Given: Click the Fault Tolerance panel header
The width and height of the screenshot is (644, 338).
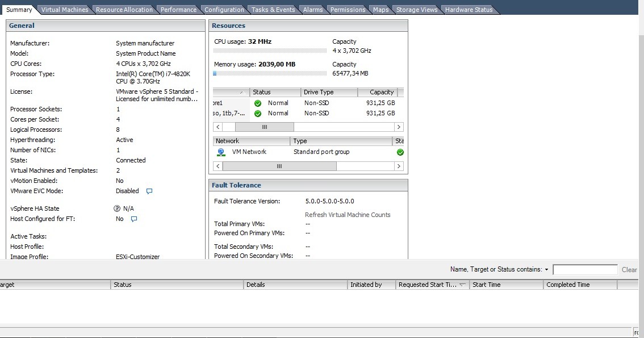Looking at the screenshot, I should pyautogui.click(x=308, y=185).
